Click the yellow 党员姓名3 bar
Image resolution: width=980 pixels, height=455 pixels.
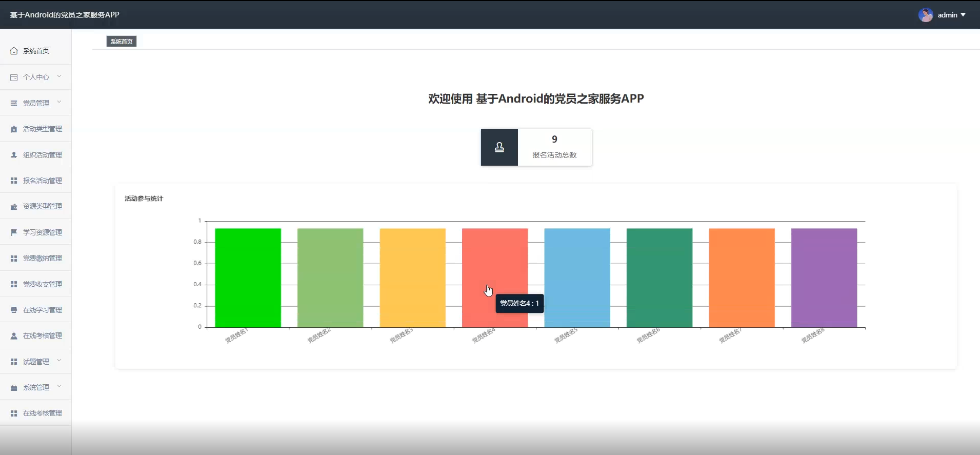[413, 278]
